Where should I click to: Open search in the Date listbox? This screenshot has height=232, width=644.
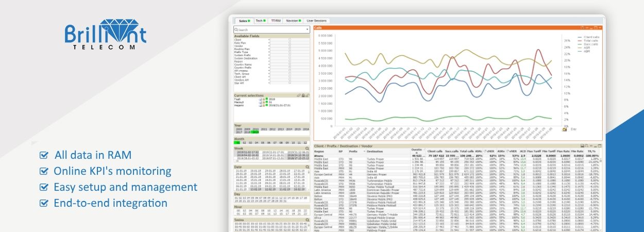tap(307, 167)
